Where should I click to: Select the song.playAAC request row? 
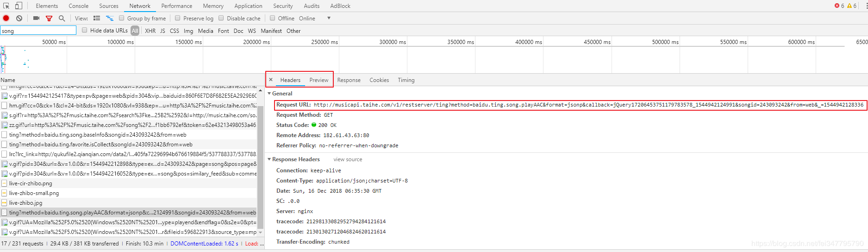point(129,212)
